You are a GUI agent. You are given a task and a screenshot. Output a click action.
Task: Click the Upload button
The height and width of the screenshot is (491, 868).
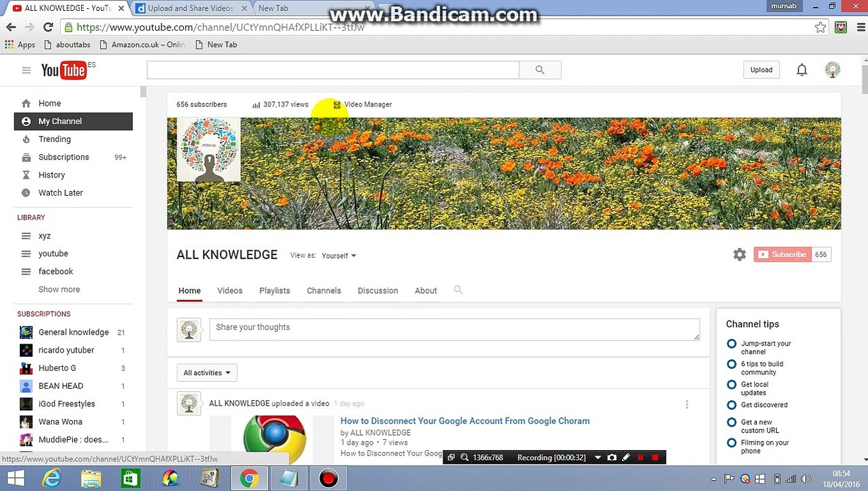[x=761, y=70]
